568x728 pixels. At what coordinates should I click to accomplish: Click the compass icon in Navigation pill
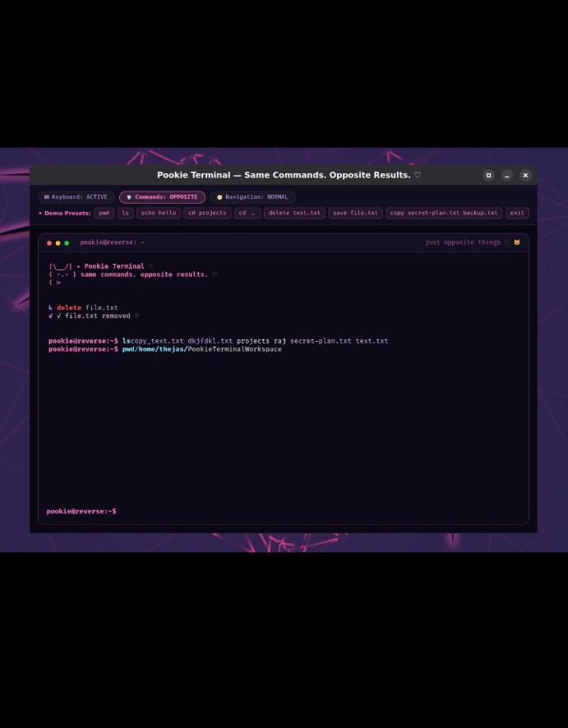(x=219, y=197)
